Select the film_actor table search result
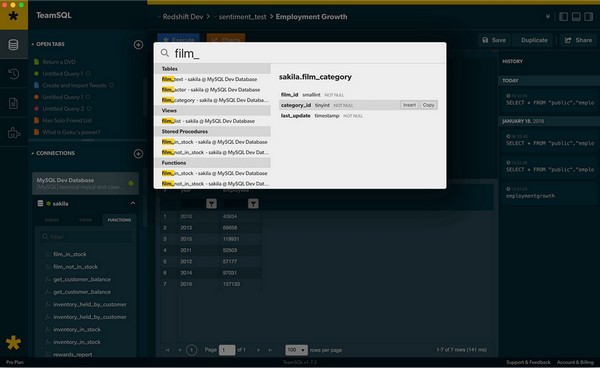 (212, 90)
